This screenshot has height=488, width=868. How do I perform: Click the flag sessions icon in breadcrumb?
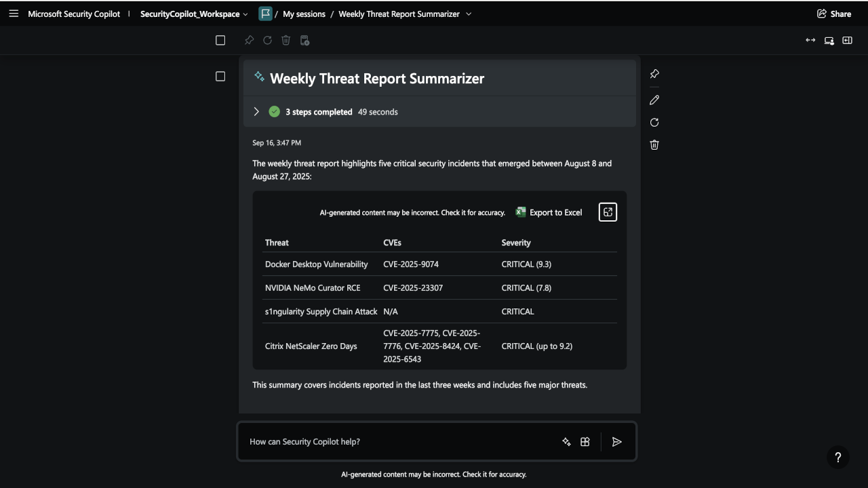point(265,14)
